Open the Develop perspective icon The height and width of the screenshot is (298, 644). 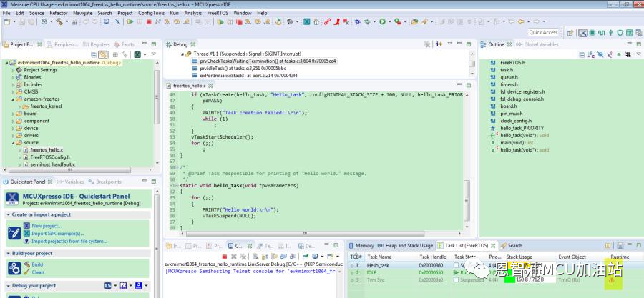(583, 33)
